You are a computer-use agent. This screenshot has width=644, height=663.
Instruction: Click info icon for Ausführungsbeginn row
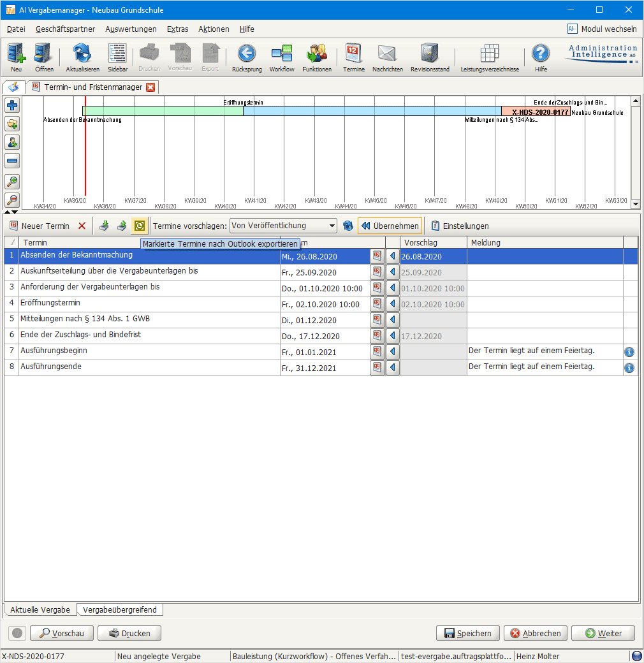click(x=629, y=352)
